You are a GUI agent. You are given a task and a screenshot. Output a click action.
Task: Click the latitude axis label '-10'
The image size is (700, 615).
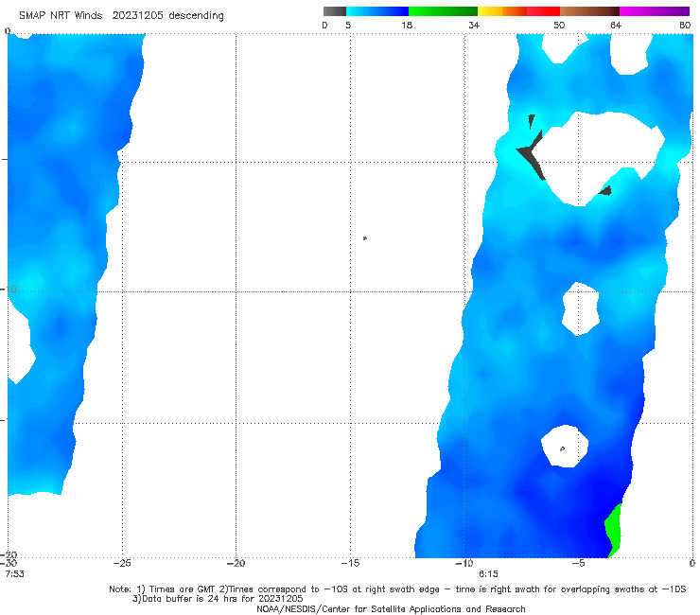(9, 290)
